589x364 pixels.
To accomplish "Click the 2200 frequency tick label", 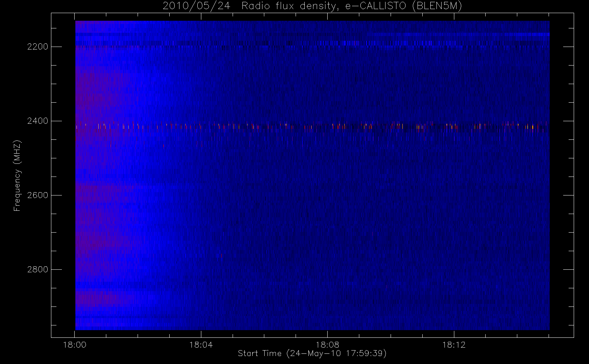I will pos(38,47).
